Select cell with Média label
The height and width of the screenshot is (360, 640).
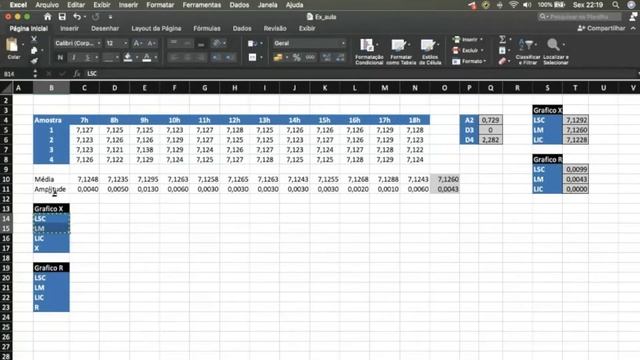click(x=51, y=179)
